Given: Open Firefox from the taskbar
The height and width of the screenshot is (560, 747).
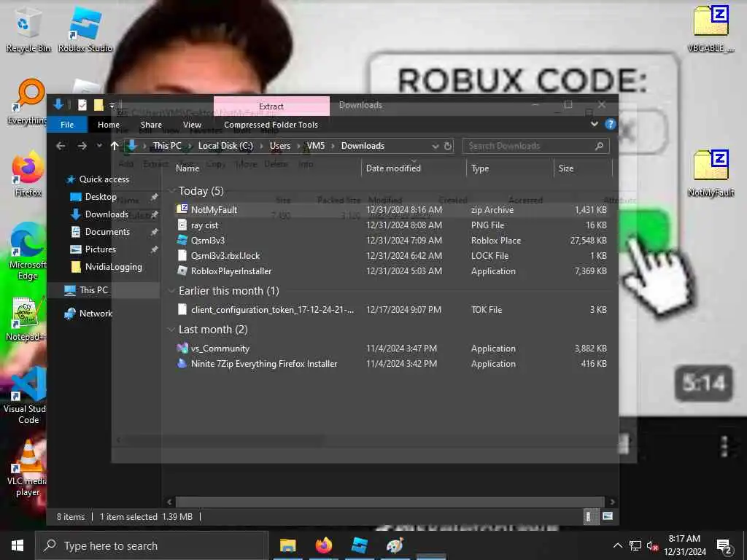Looking at the screenshot, I should 323,545.
